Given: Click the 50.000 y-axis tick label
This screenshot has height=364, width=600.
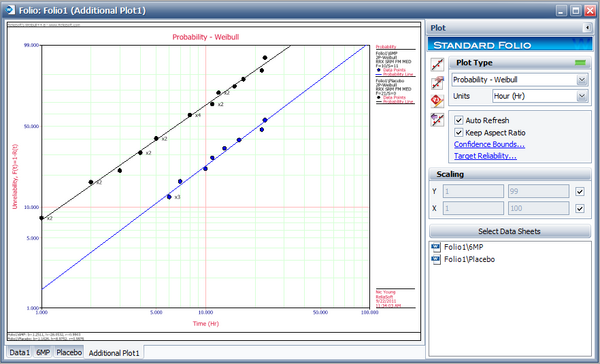Looking at the screenshot, I should [x=31, y=126].
